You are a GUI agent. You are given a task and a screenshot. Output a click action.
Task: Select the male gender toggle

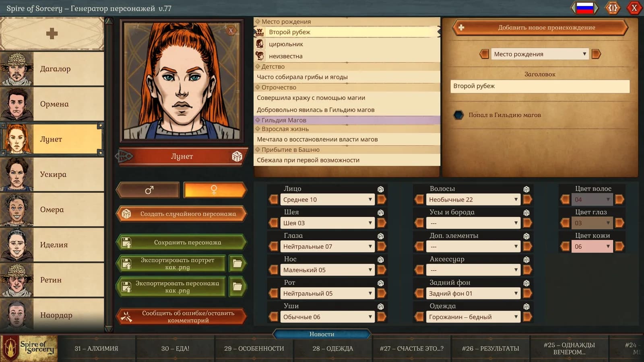click(149, 190)
